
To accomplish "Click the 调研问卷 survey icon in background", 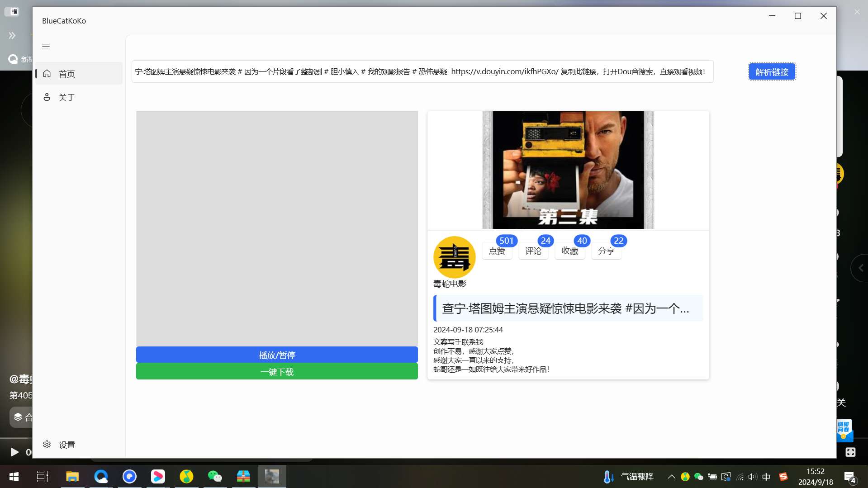I will 844,430.
